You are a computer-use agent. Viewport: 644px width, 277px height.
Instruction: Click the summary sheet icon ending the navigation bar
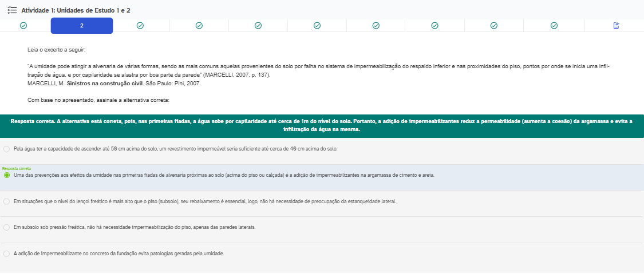[616, 26]
